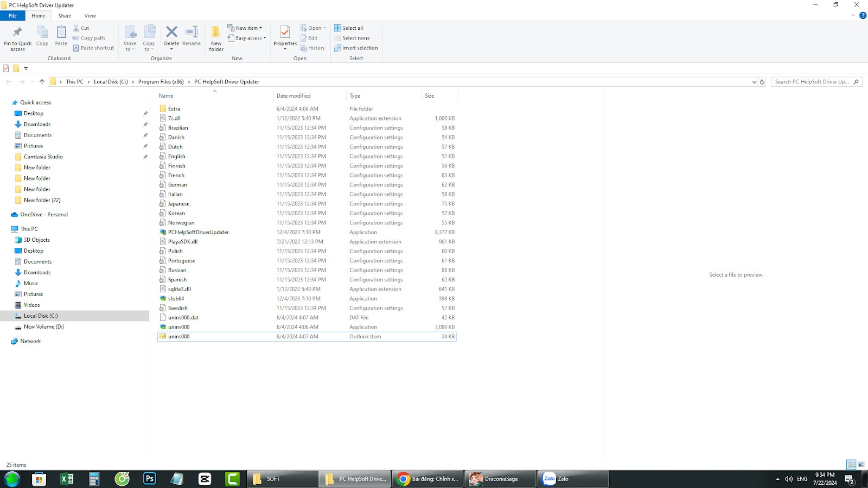This screenshot has height=488, width=868.
Task: Open the Recent locations dropdown arrow
Action: click(x=32, y=82)
